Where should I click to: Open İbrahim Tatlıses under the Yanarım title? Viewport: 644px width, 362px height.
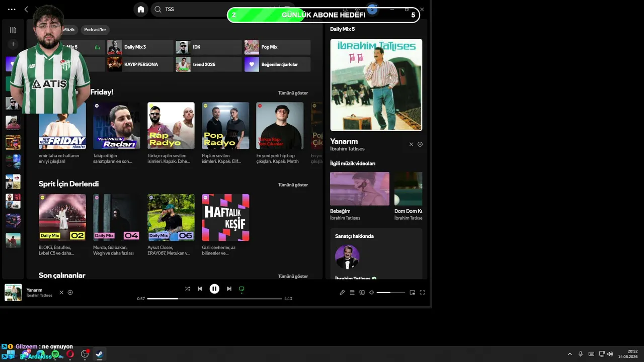tap(347, 149)
